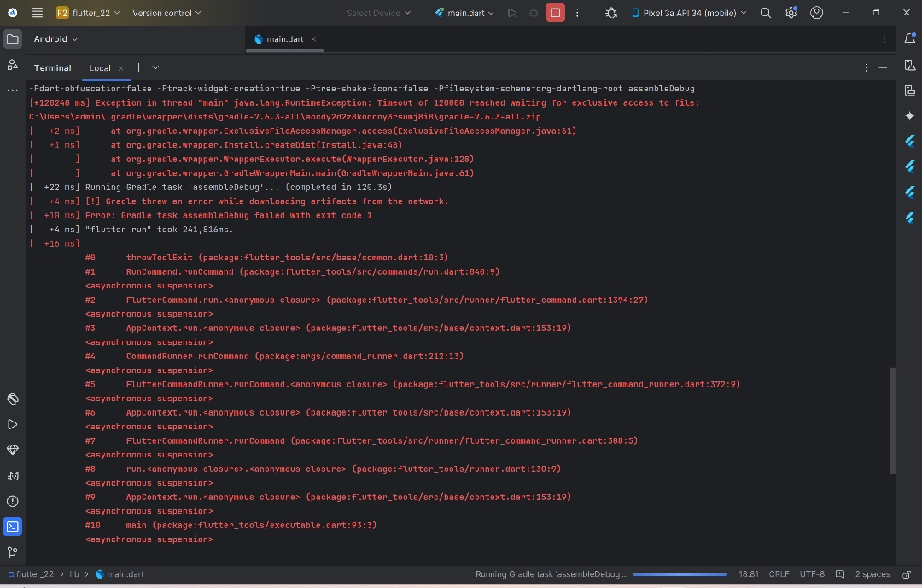Add a new terminal session with plus
This screenshot has width=922, height=588.
(138, 67)
